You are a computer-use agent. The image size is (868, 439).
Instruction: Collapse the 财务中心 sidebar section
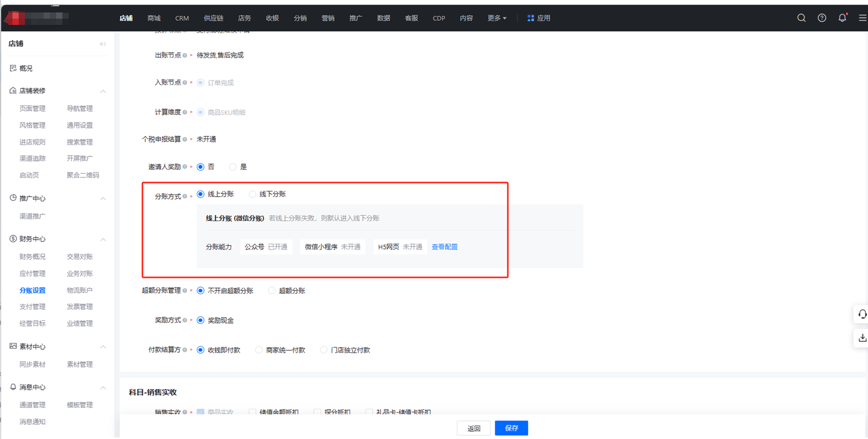pos(103,240)
